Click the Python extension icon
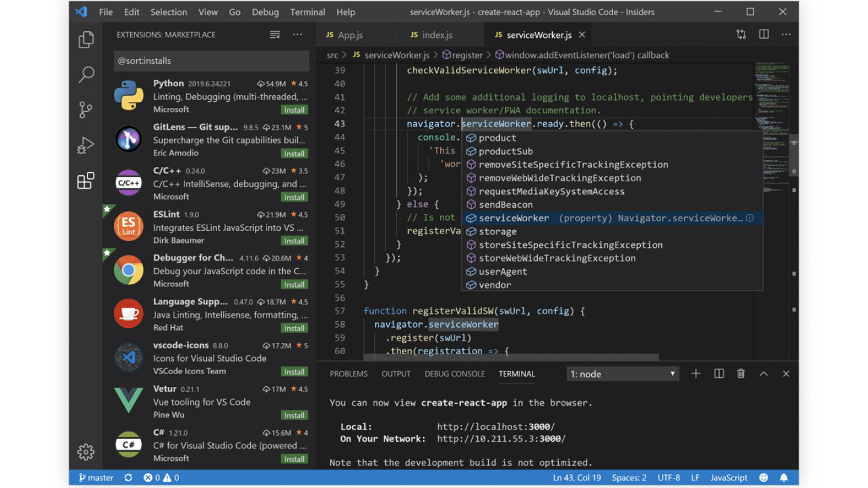 coord(128,96)
